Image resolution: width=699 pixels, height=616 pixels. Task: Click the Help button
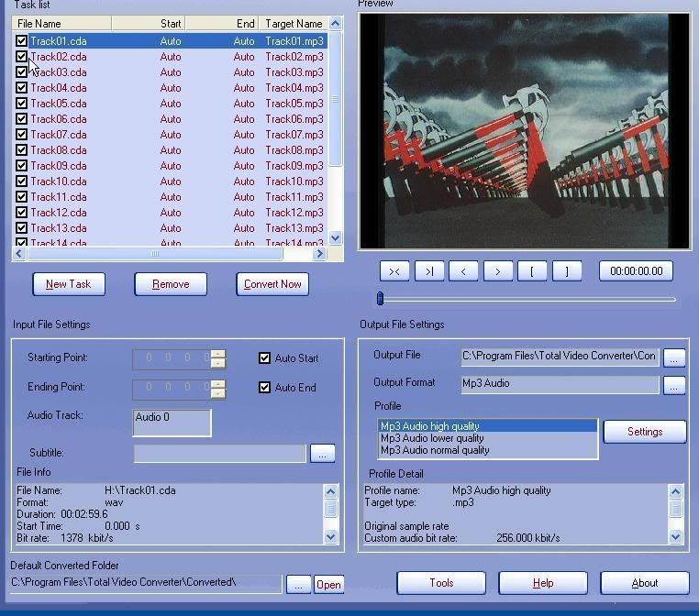543,583
